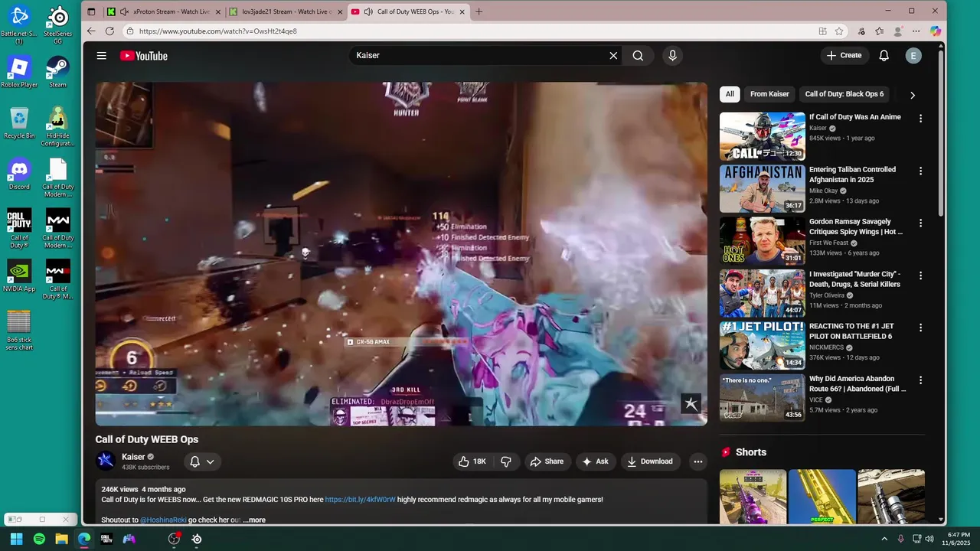980x551 pixels.
Task: Open the bit.ly REDMAGIC link
Action: pyautogui.click(x=360, y=500)
